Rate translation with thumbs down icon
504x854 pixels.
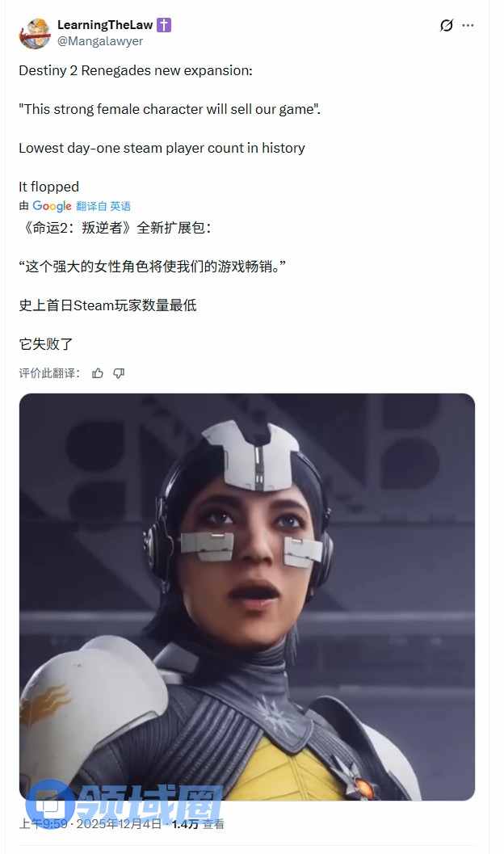coord(119,373)
